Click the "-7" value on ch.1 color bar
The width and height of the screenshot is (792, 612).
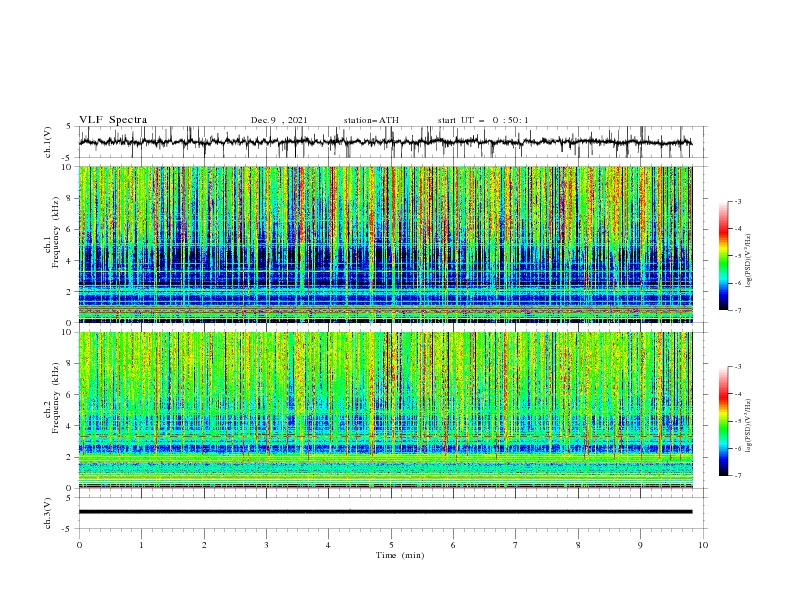[x=738, y=310]
